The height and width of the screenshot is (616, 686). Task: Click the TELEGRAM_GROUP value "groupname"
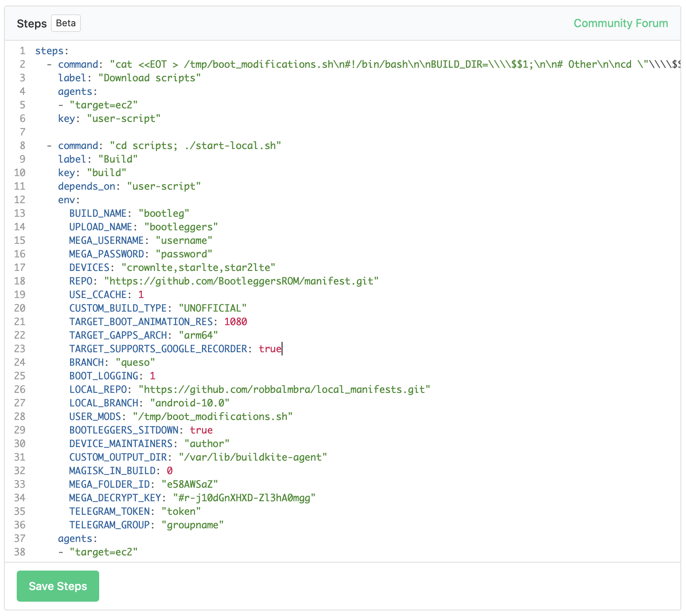tap(193, 525)
